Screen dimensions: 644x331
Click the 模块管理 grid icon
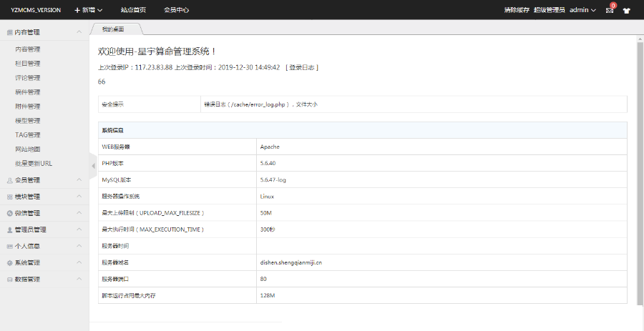coord(9,197)
